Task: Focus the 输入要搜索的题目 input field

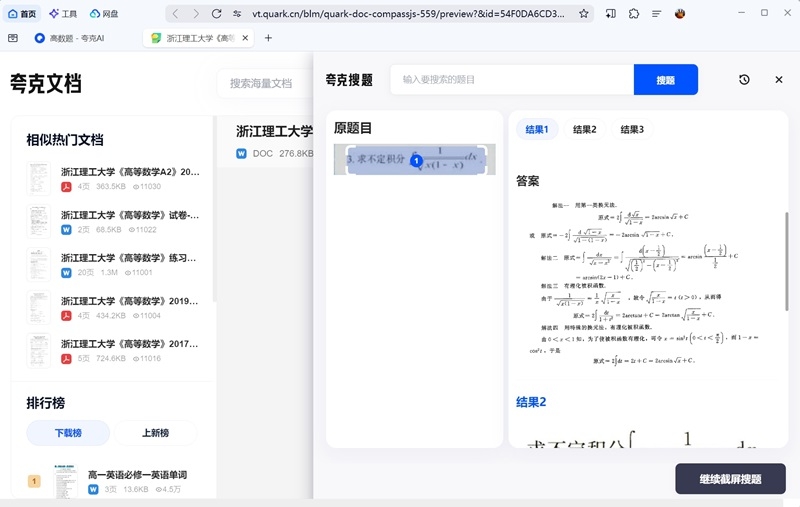Action: (x=512, y=80)
